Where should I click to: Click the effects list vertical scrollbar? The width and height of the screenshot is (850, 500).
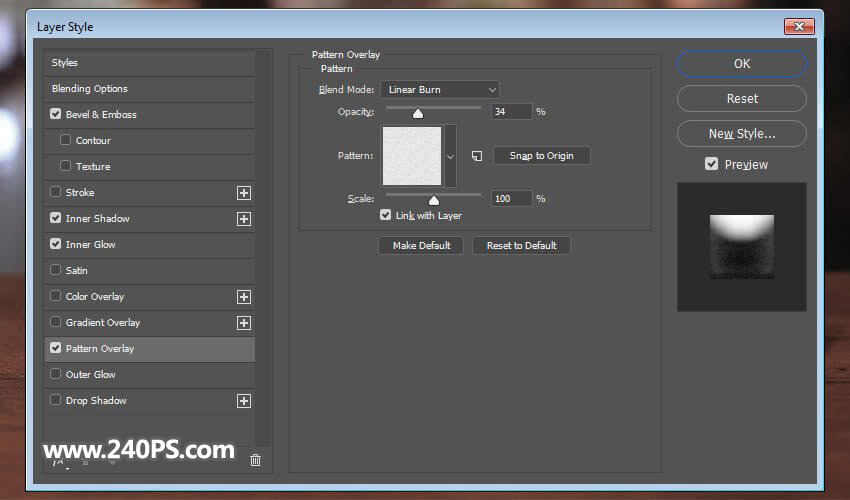click(264, 249)
